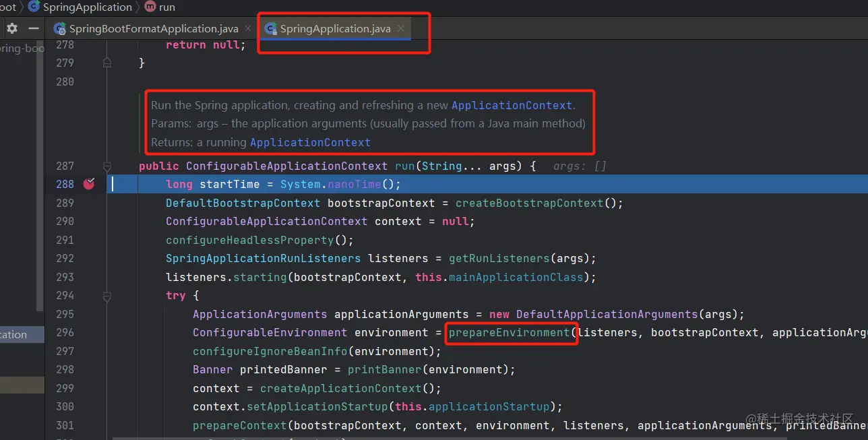
Task: Click the file icon on SpringBootFormatApplication.java tab
Action: point(59,29)
